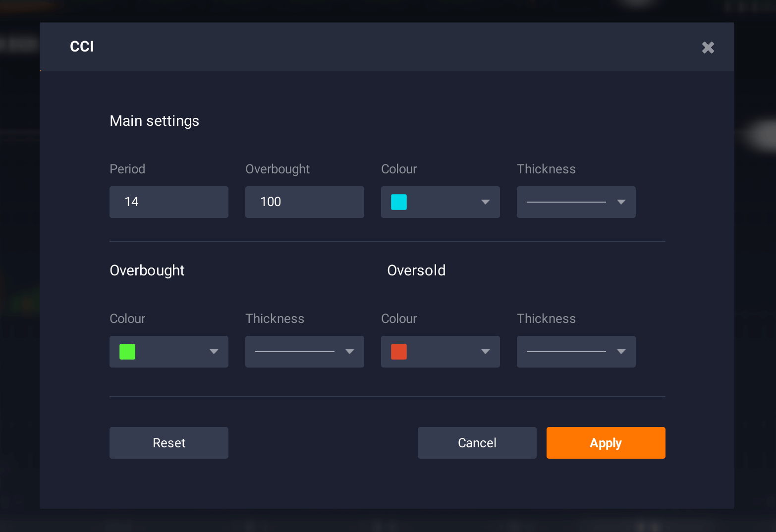This screenshot has width=776, height=532.
Task: Expand the Main settings Colour dropdown arrow
Action: [x=485, y=202]
